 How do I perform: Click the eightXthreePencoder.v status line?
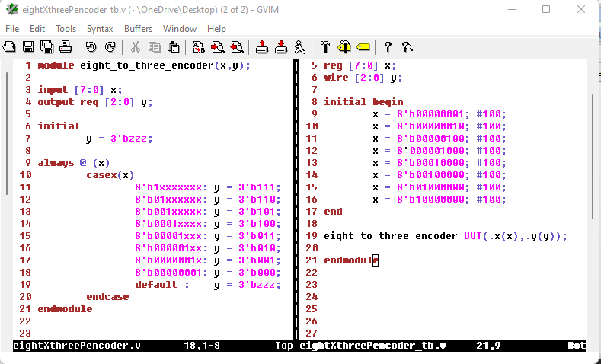pos(77,346)
